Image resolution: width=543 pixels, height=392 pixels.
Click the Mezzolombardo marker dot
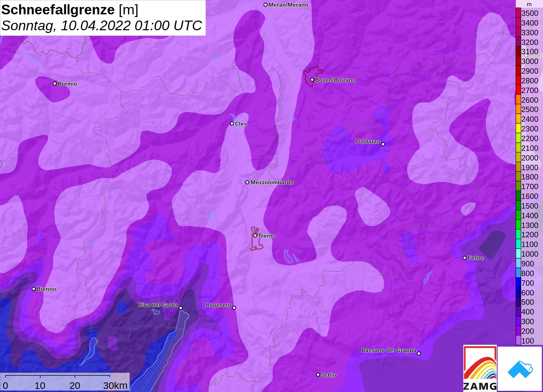pyautogui.click(x=247, y=182)
